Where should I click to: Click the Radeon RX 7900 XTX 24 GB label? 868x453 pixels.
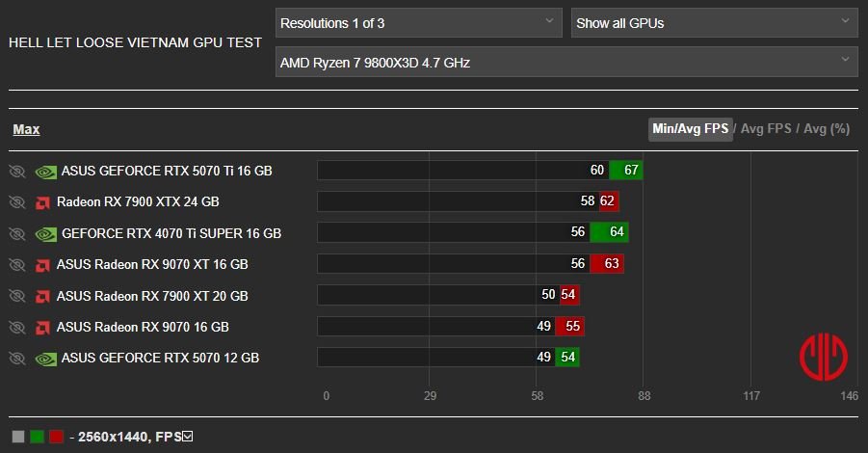138,202
